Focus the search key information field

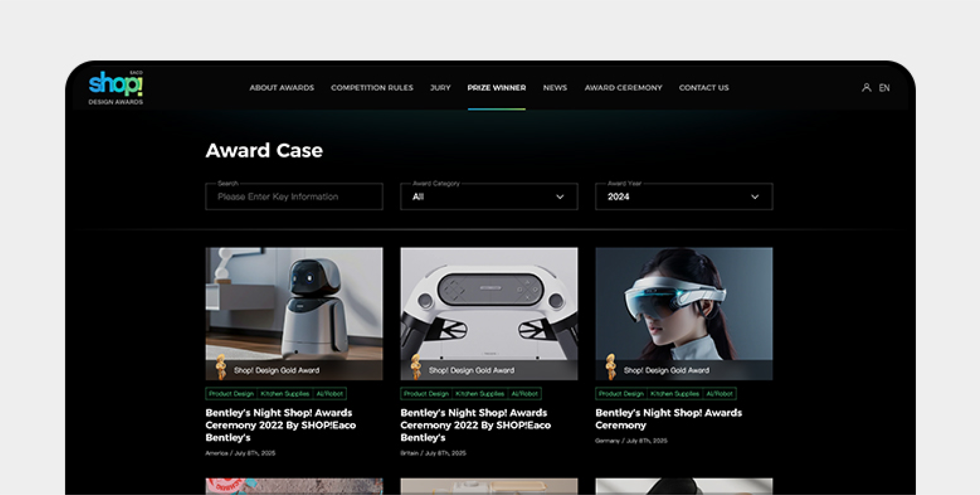294,197
